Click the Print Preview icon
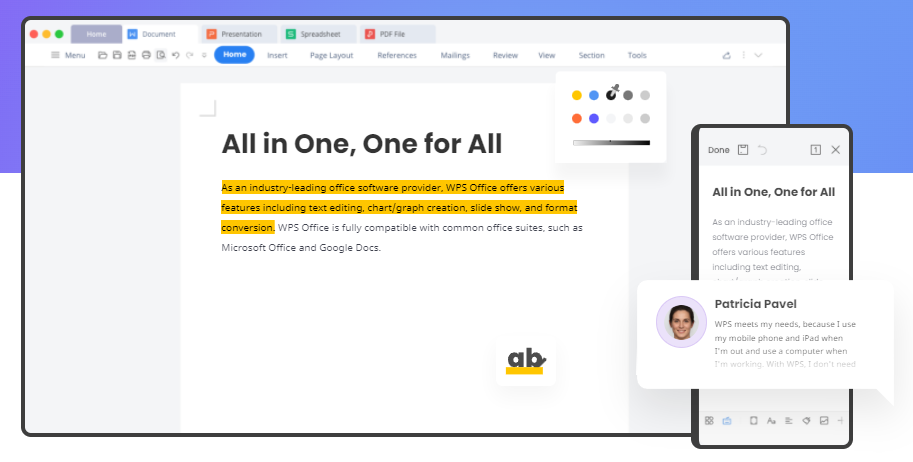The width and height of the screenshot is (913, 462). pos(161,55)
